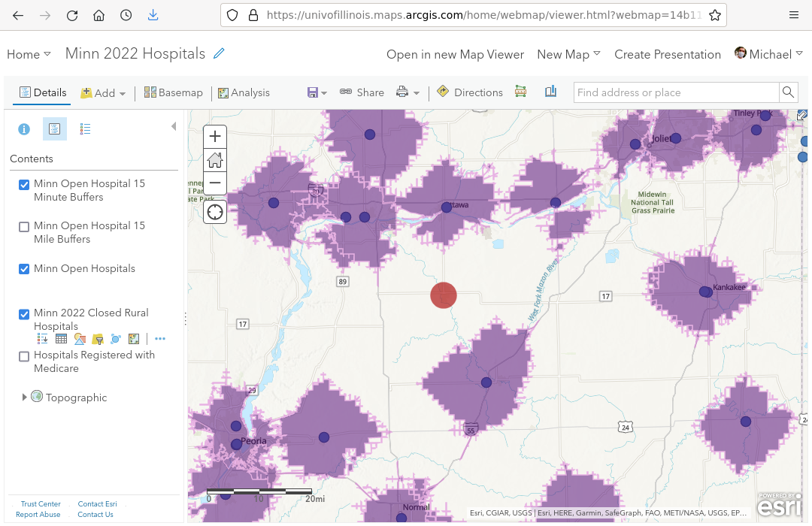Click the Filter icon for the Closed Rural Hospitals layer

click(x=98, y=340)
